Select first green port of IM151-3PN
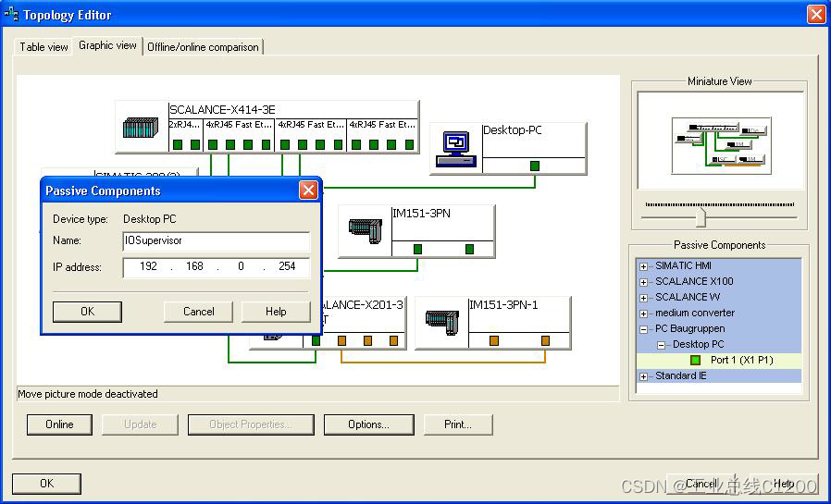This screenshot has height=504, width=831. click(417, 249)
